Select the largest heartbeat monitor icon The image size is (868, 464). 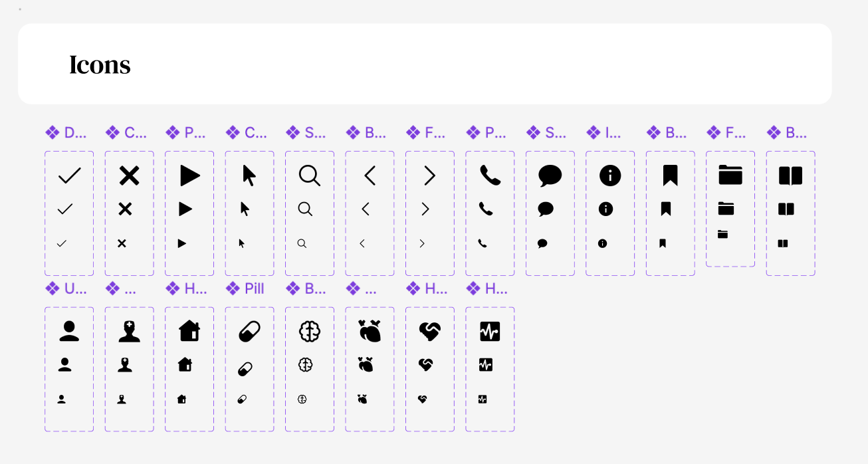pyautogui.click(x=490, y=331)
